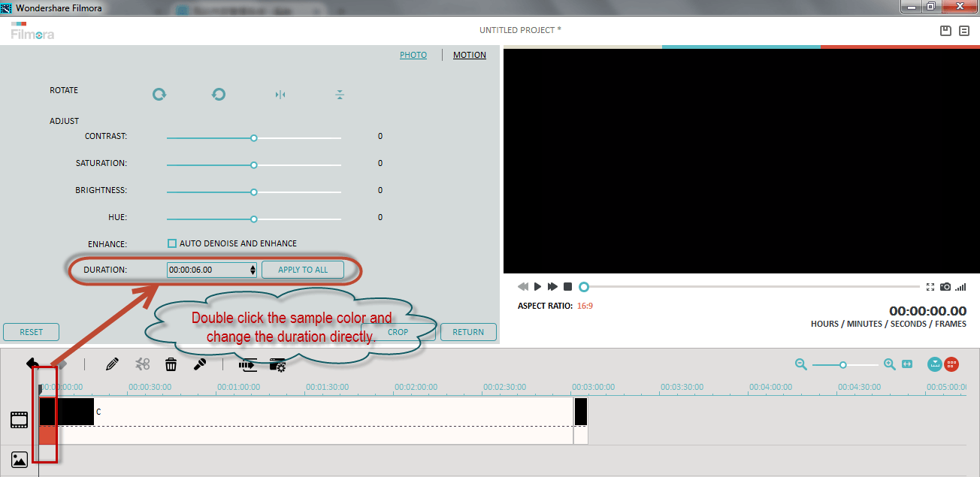The height and width of the screenshot is (477, 980).
Task: Click the 00:02:30:00 mark on timeline ruler
Action: tap(504, 387)
